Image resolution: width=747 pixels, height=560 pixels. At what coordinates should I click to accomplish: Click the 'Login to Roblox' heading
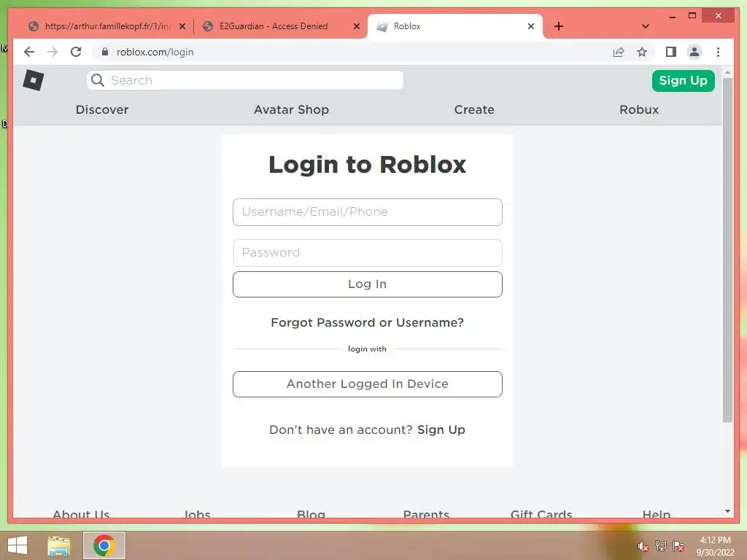[368, 164]
